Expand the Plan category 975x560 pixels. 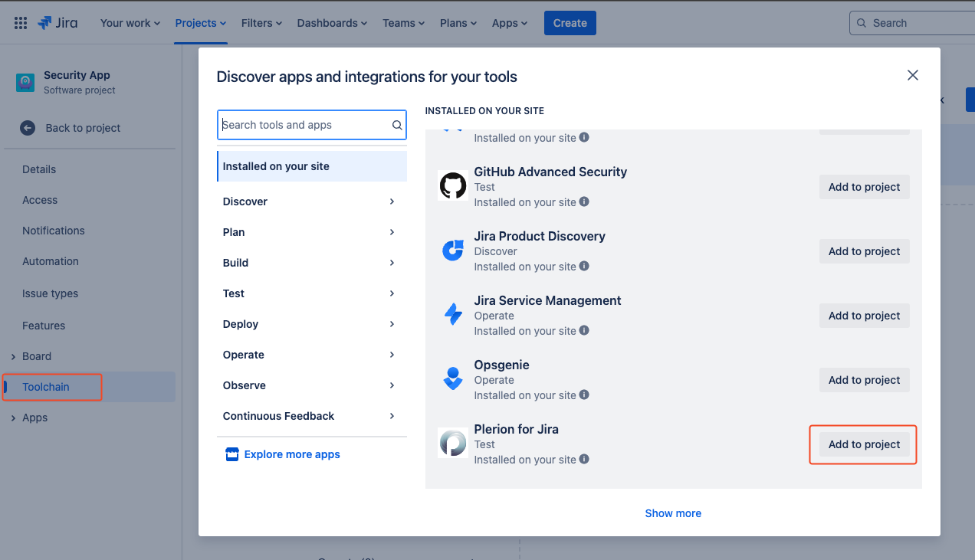coord(311,232)
